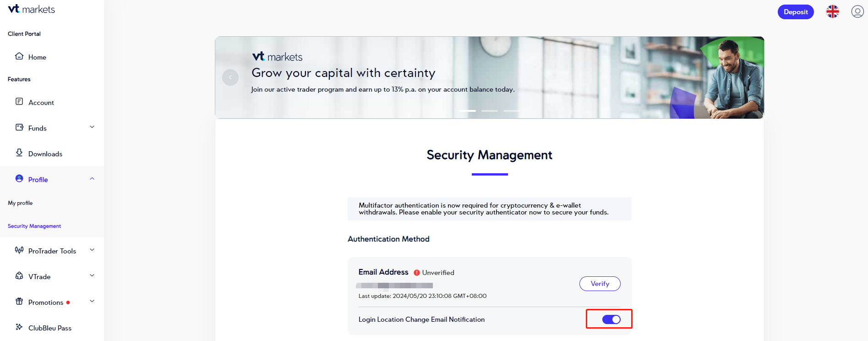Expand the Funds submenu chevron

92,127
